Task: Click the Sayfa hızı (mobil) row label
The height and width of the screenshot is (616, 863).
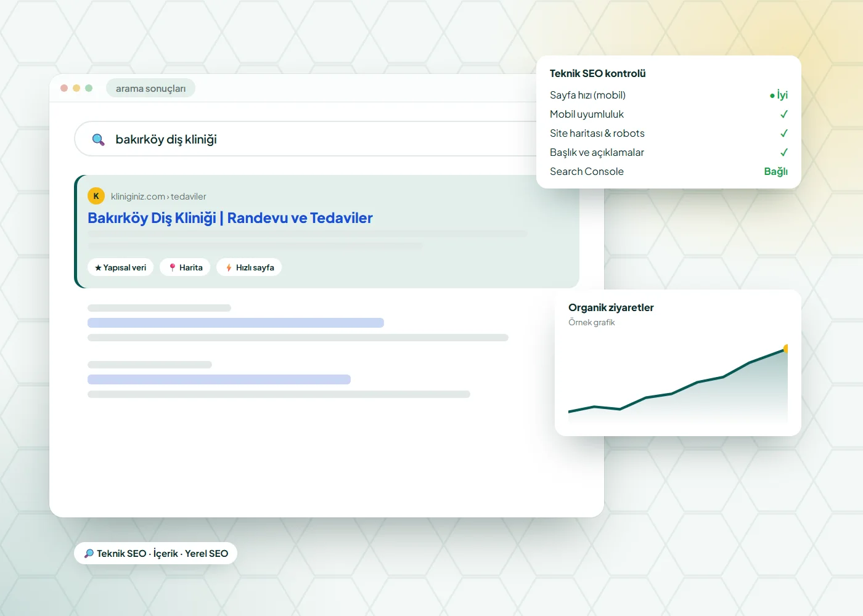Action: [x=587, y=95]
